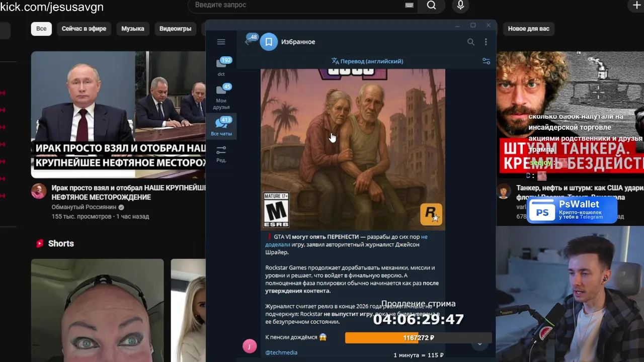
Task: Select the dct chat folder
Action: pyautogui.click(x=221, y=67)
